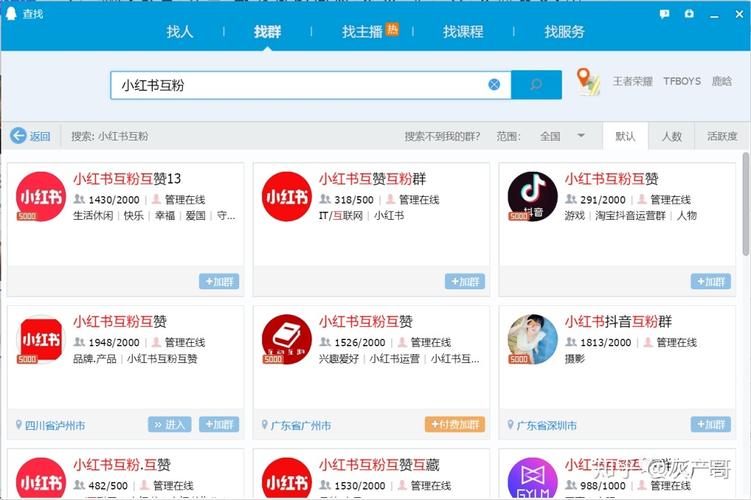
Task: Click the 全国 range selector text
Action: coord(550,136)
